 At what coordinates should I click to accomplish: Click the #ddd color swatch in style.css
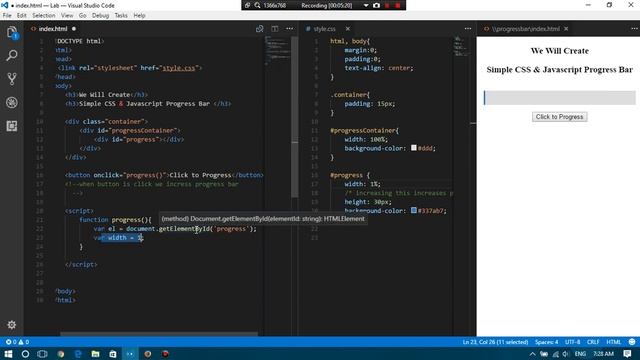pos(413,148)
